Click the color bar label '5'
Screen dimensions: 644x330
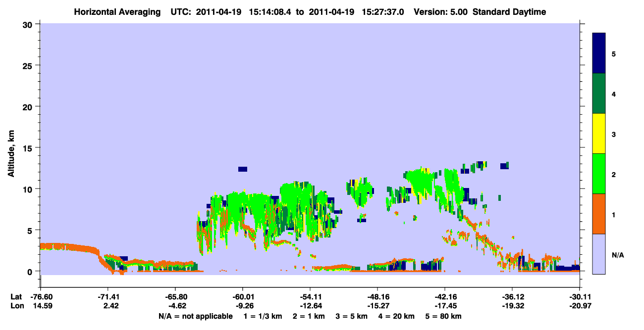click(x=614, y=54)
